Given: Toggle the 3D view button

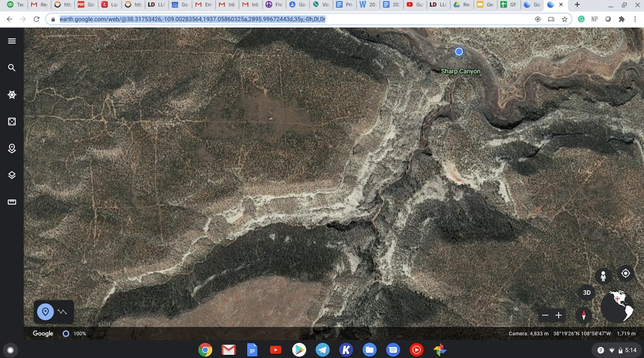Looking at the screenshot, I should [587, 292].
